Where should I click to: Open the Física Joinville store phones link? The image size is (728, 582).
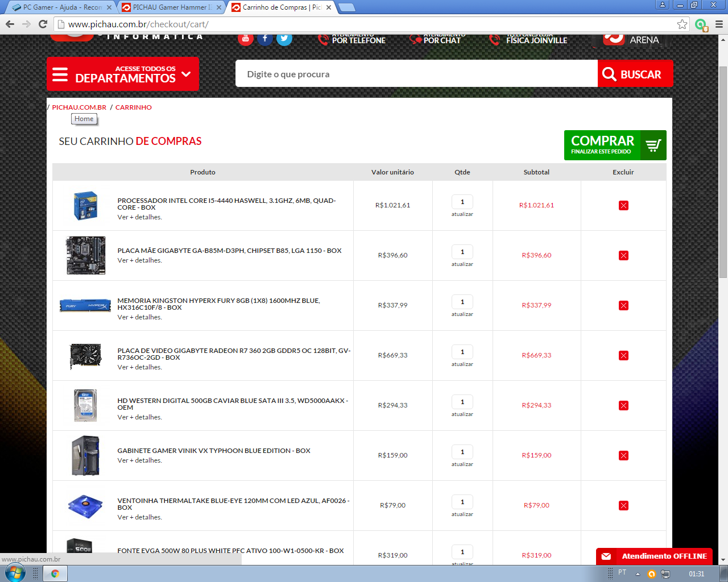click(x=529, y=40)
